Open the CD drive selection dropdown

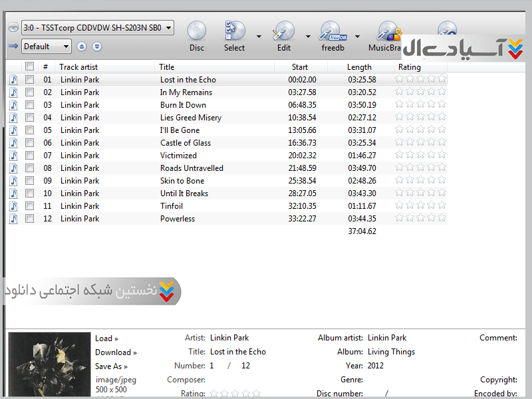[168, 28]
